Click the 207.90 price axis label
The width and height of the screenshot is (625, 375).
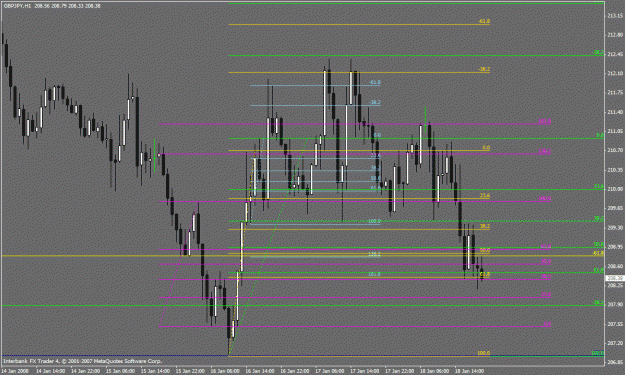pos(615,304)
